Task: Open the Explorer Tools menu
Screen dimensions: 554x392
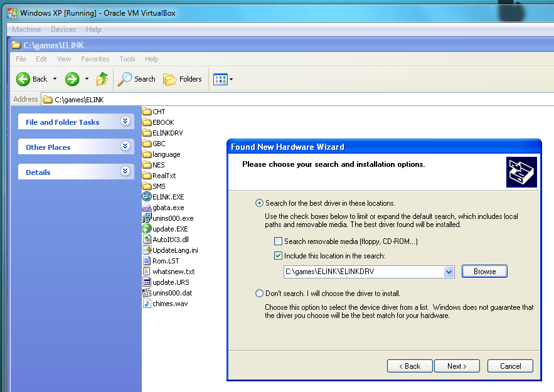Action: [x=127, y=59]
